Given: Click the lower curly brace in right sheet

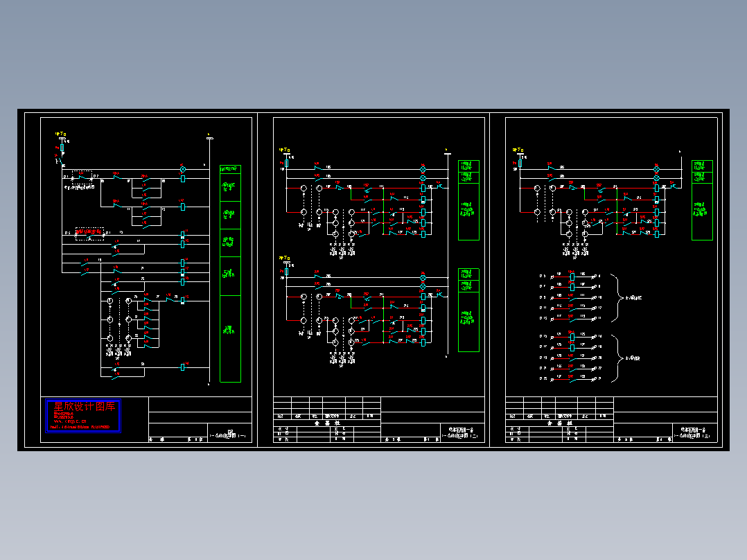Looking at the screenshot, I should [x=617, y=358].
